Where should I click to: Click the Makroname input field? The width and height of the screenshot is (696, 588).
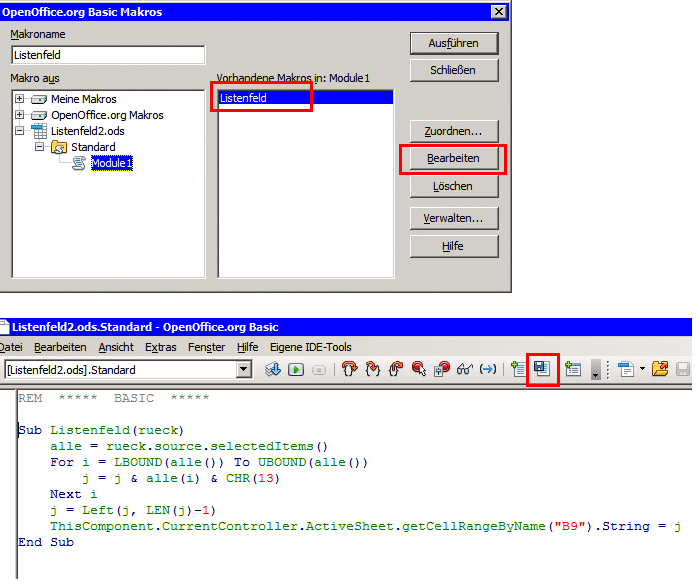[x=108, y=55]
